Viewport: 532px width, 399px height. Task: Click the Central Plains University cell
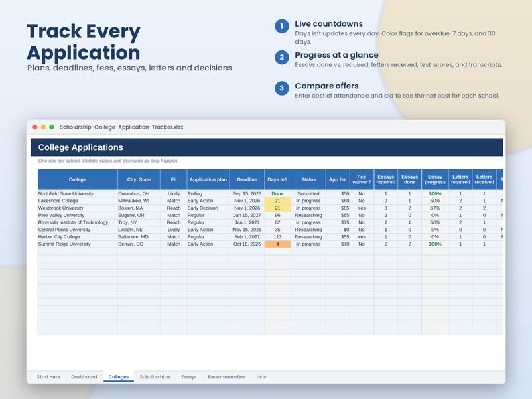[x=77, y=230]
